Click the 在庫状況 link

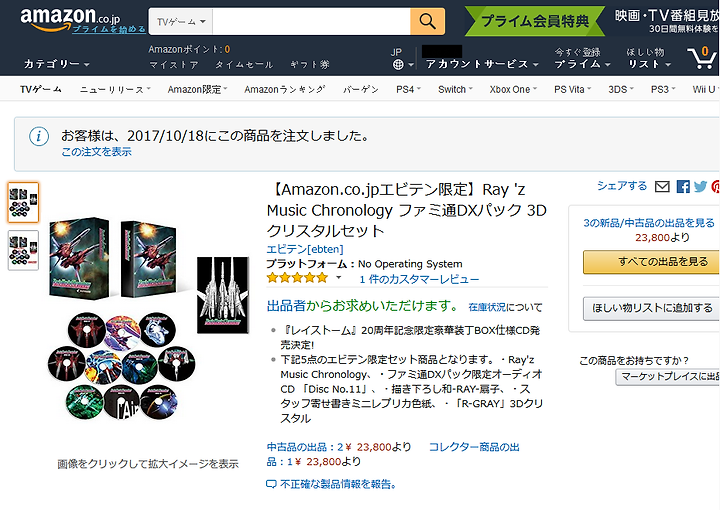click(x=487, y=307)
